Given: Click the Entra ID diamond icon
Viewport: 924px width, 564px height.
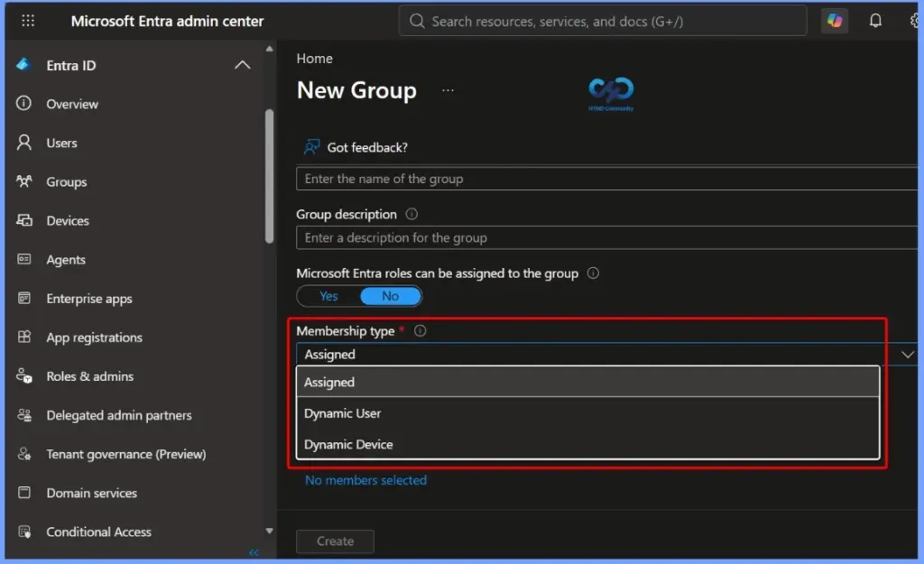Looking at the screenshot, I should point(23,64).
